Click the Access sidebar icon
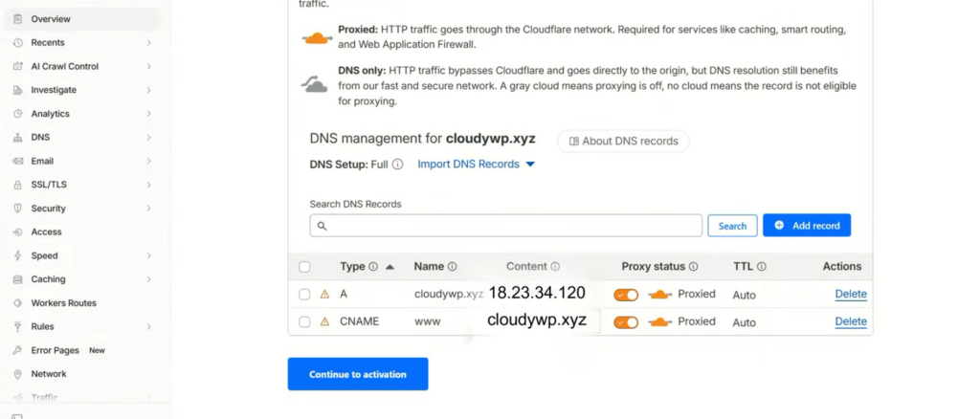980x419 pixels. (17, 232)
